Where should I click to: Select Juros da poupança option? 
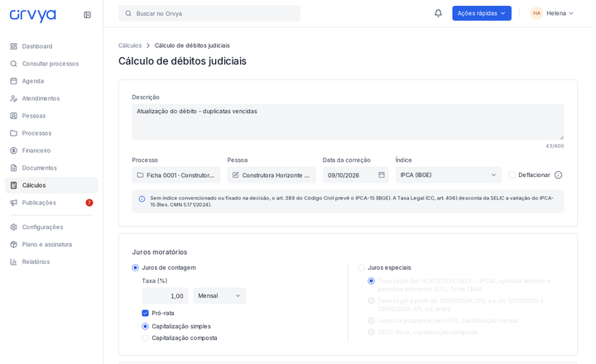tap(371, 321)
